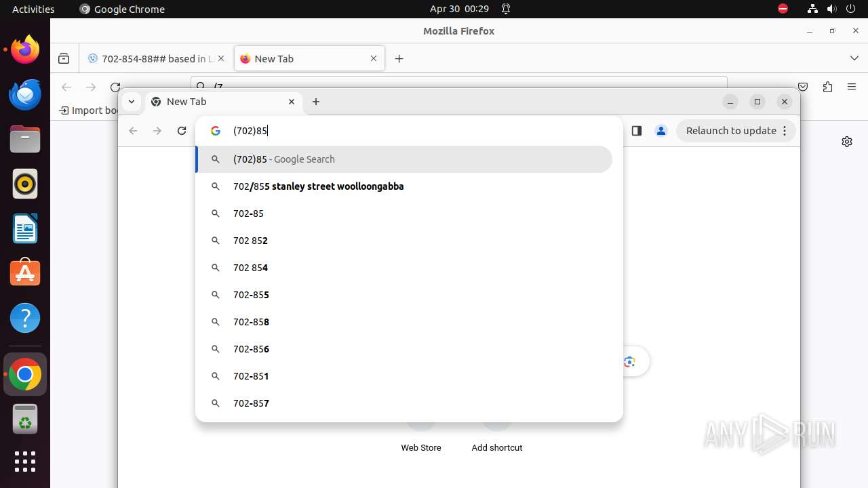The image size is (868, 488).
Task: Open the volume indicator in top bar
Action: pyautogui.click(x=831, y=9)
